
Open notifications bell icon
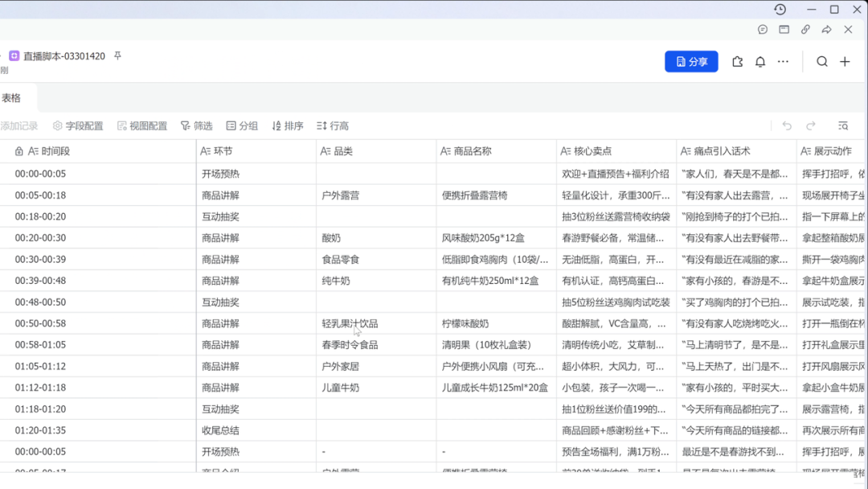760,62
